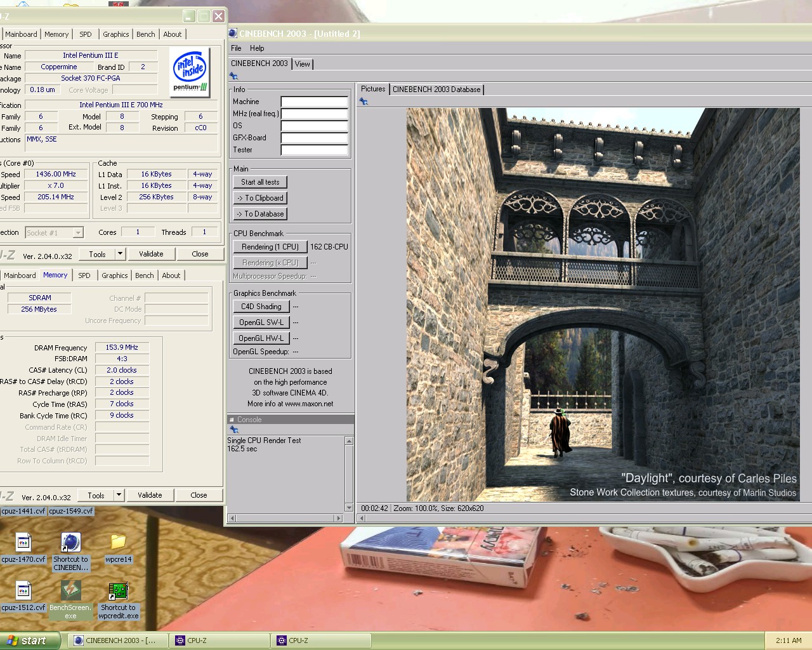Image resolution: width=812 pixels, height=650 pixels.
Task: Click the pushpin icon in the Console panel
Action: click(233, 430)
